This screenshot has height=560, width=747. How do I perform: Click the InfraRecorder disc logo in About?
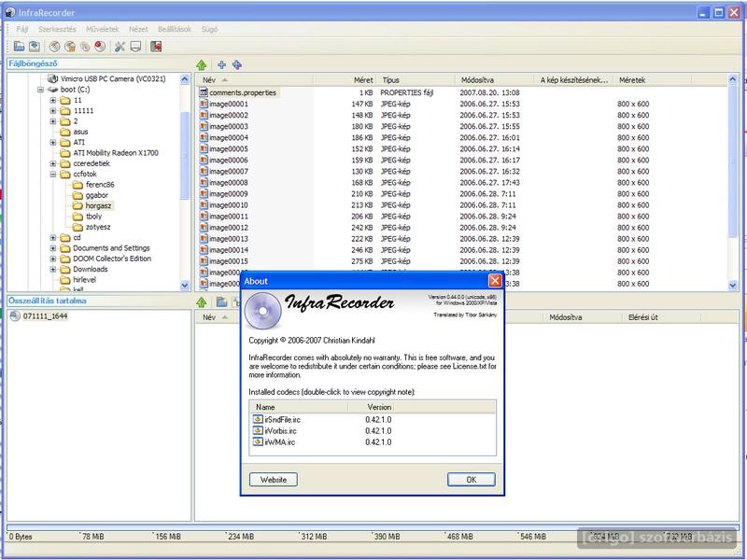[x=262, y=311]
